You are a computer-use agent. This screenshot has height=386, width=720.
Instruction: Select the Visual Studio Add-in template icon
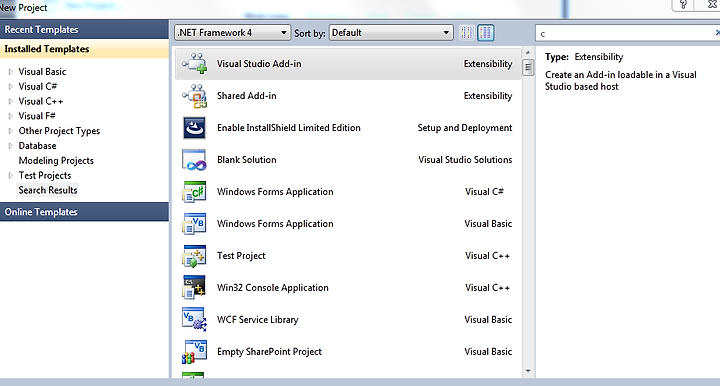click(x=195, y=64)
